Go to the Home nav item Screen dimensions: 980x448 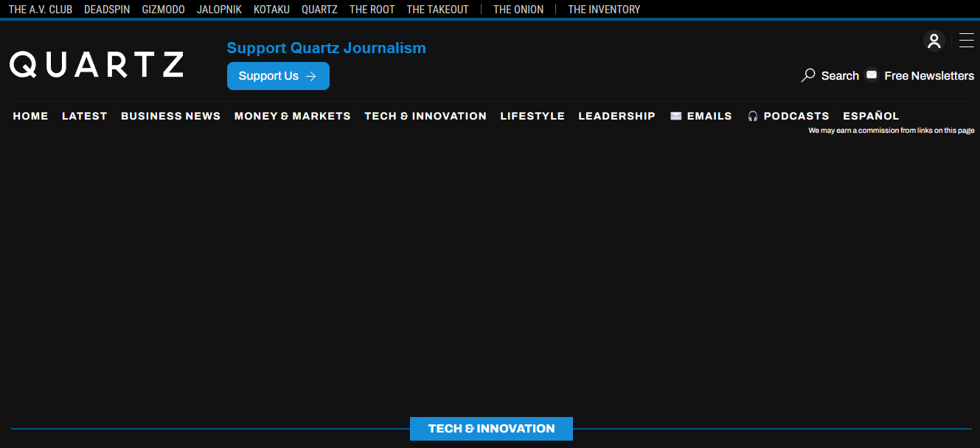pos(30,116)
